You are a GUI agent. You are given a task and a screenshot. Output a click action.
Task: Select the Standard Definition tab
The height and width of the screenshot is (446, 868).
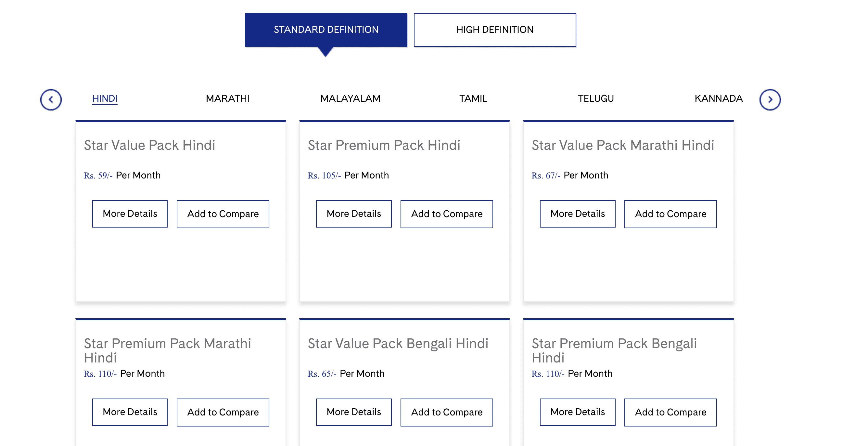pos(326,30)
